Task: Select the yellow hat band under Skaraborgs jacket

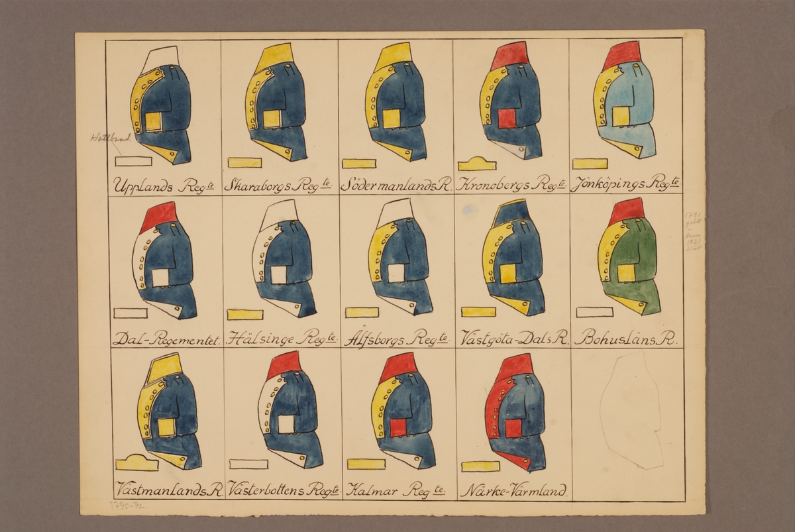Action: (244, 162)
